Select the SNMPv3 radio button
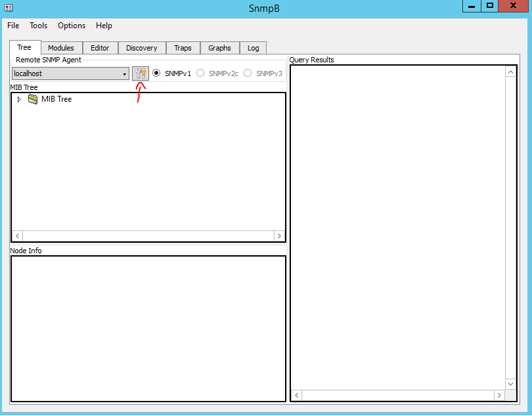Viewport: 532px width, 416px height. point(247,73)
